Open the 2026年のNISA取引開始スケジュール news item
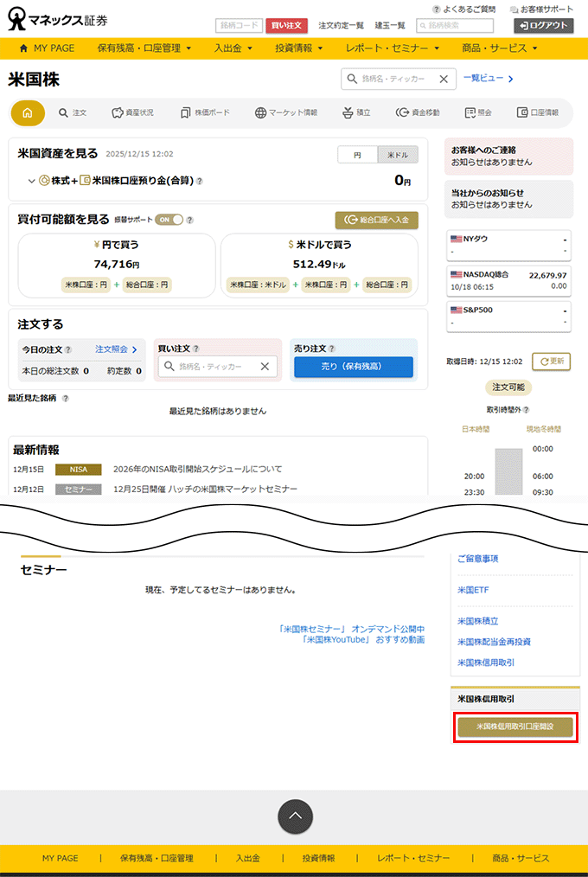Image resolution: width=588 pixels, height=877 pixels. [x=198, y=470]
